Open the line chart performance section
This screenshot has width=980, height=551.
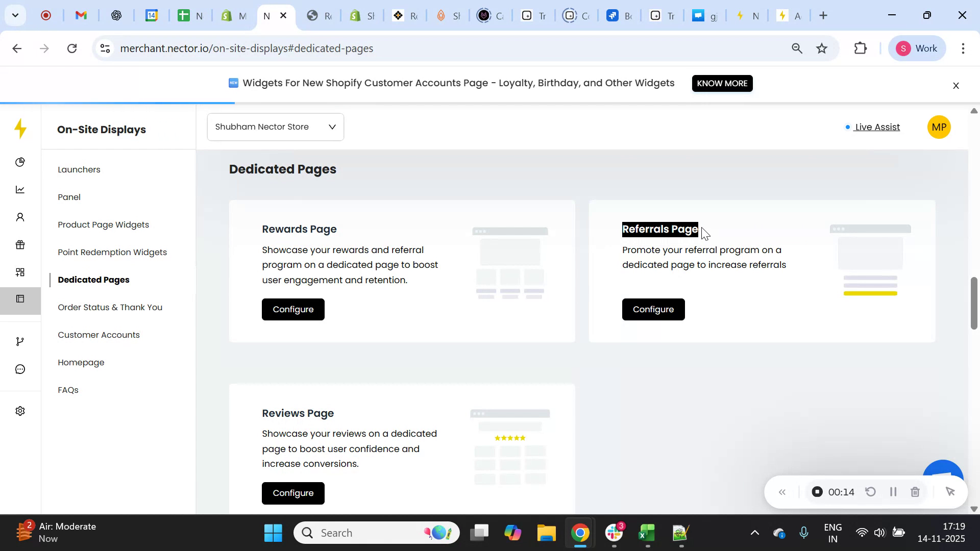[x=20, y=189]
